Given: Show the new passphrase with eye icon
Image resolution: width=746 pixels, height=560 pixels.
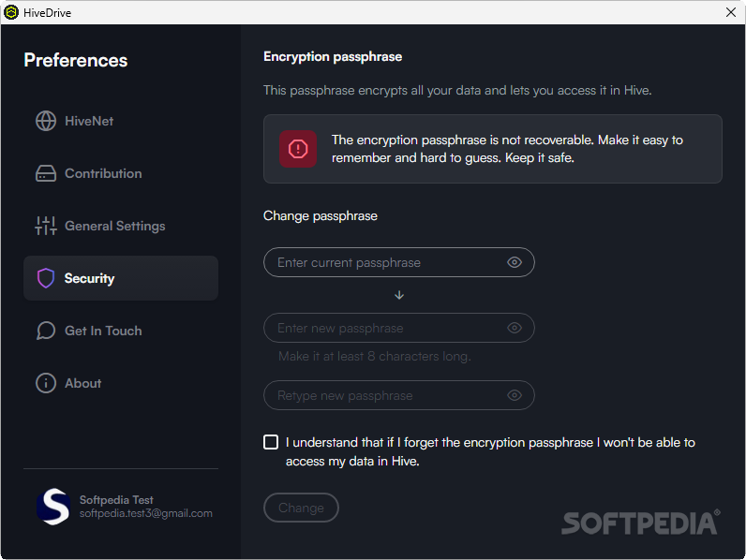Looking at the screenshot, I should click(515, 328).
